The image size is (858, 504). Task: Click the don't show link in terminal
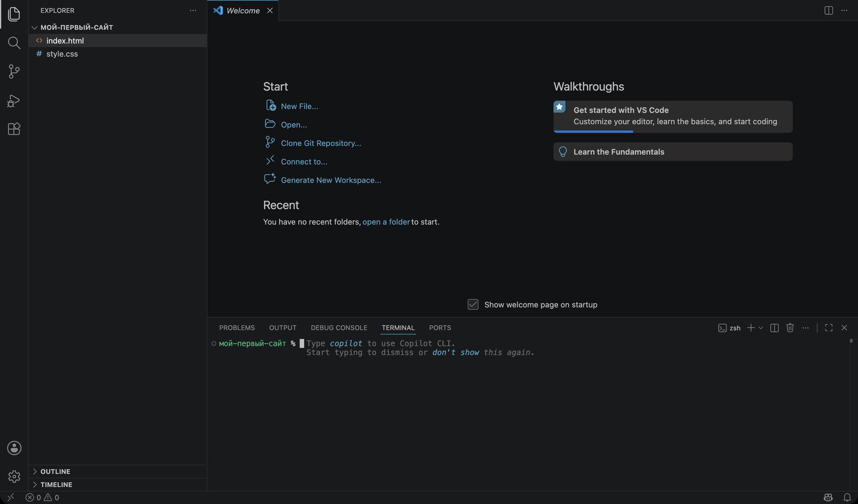pyautogui.click(x=456, y=352)
